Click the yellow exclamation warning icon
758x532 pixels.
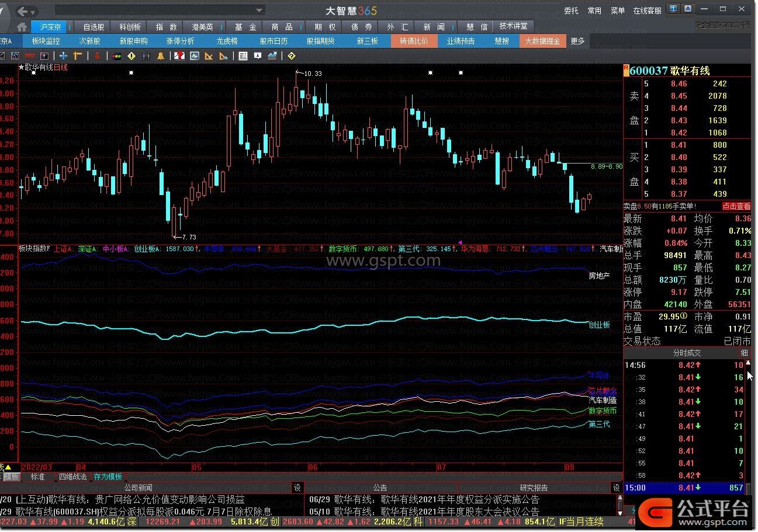point(131,56)
